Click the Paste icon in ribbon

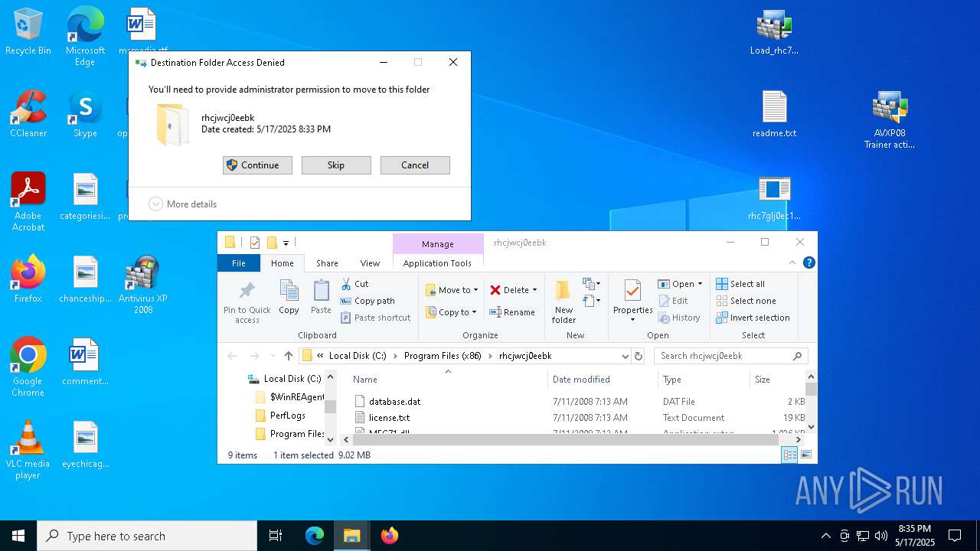[x=321, y=291]
